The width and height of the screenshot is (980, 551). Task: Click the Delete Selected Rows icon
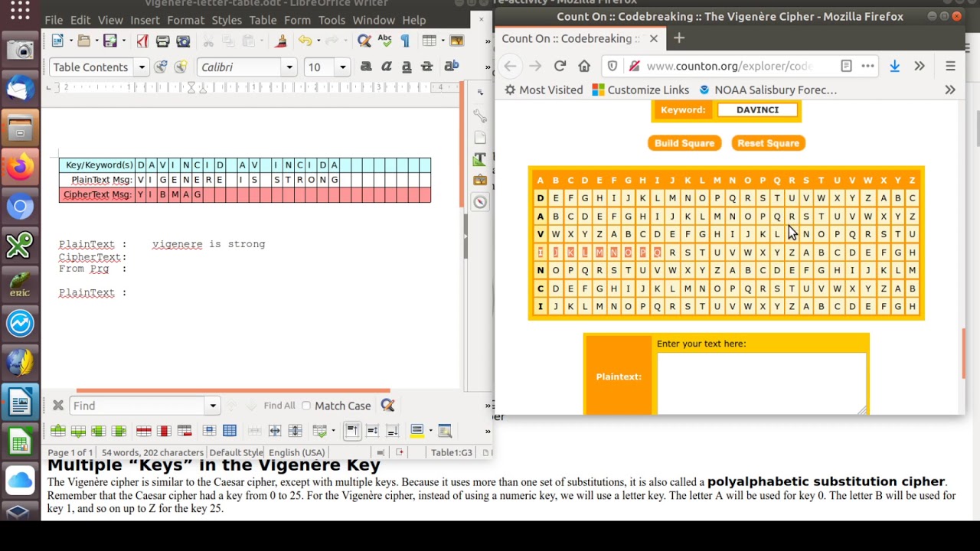pos(143,431)
